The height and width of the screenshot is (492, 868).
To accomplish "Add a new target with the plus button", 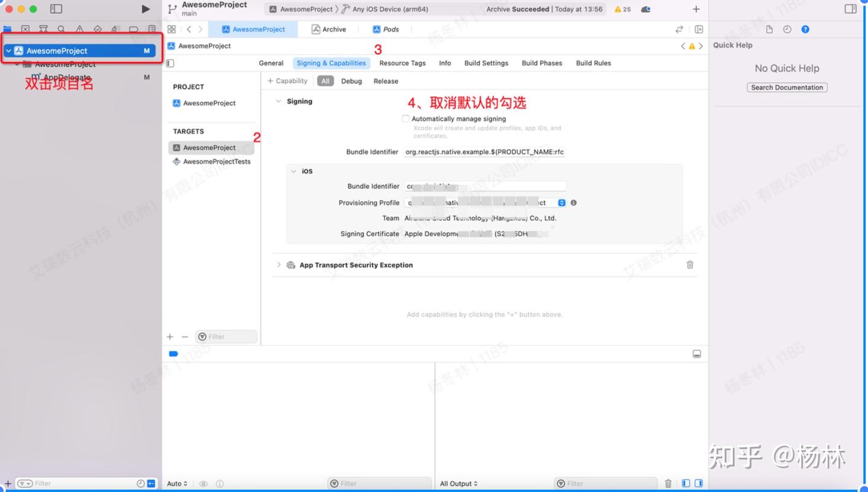I will pos(170,336).
